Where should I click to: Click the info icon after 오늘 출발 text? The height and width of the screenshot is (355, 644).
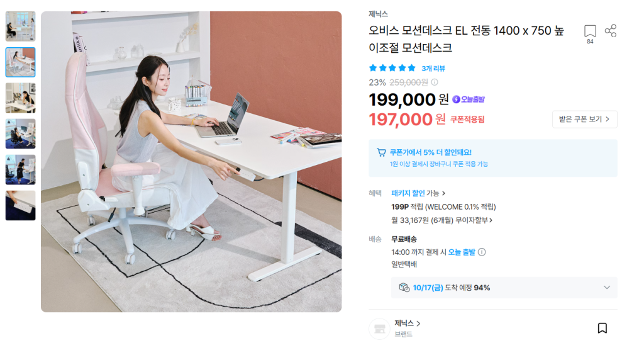coord(482,252)
